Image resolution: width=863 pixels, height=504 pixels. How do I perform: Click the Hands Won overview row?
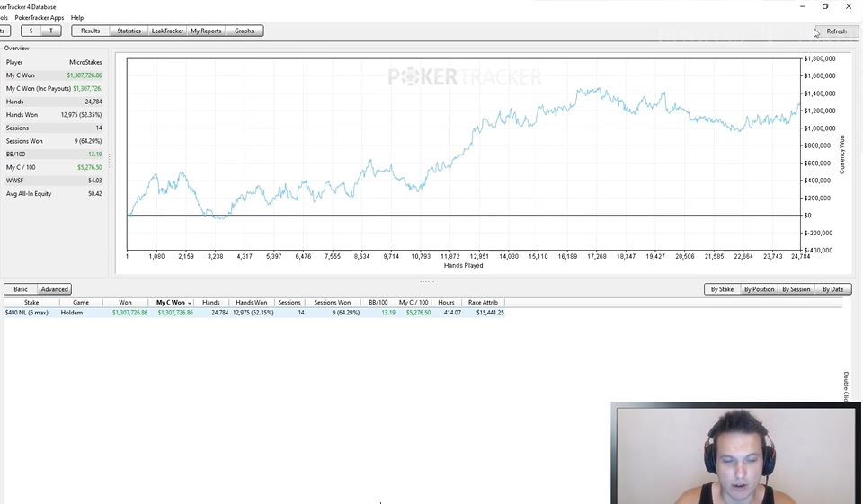pos(54,115)
